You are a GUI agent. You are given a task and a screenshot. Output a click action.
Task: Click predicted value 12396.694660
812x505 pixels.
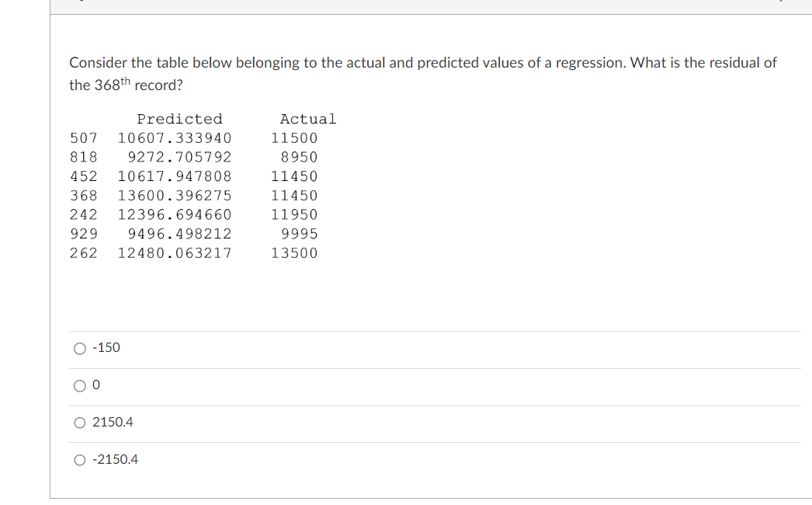175,214
